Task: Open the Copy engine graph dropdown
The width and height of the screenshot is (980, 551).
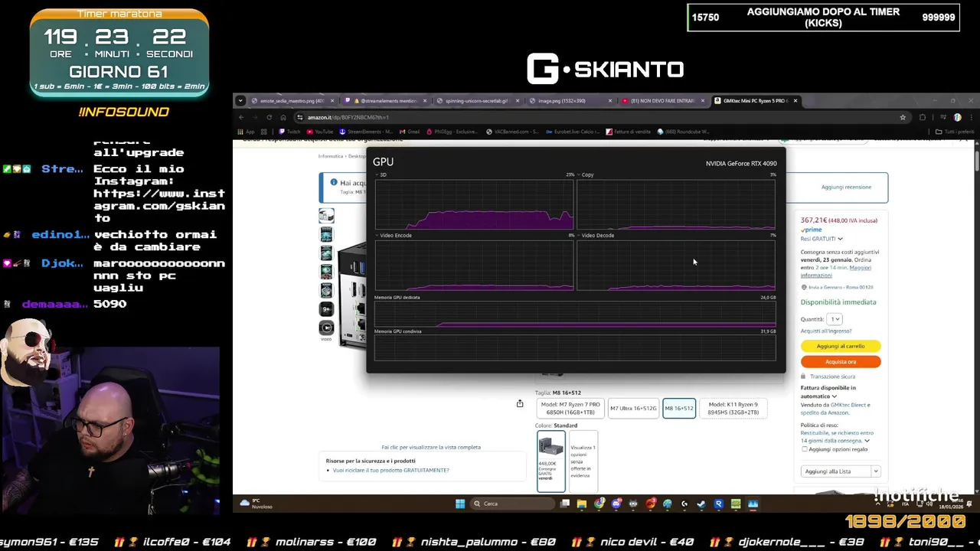Action: coord(579,174)
